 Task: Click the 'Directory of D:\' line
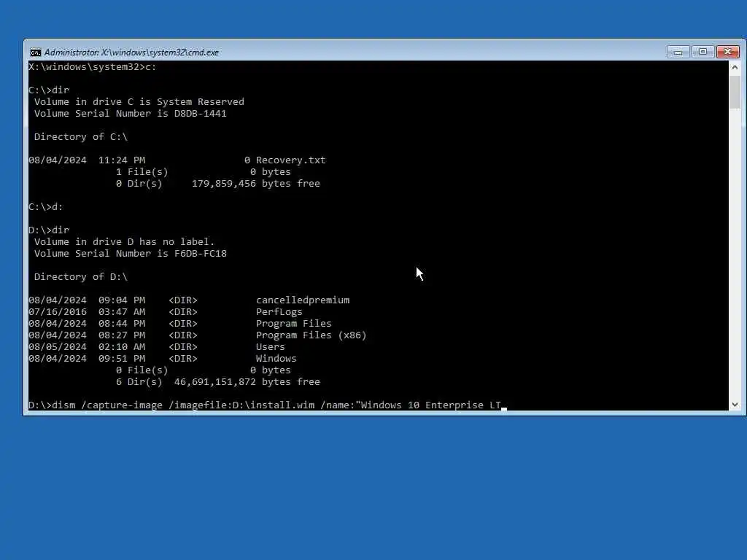(x=80, y=276)
